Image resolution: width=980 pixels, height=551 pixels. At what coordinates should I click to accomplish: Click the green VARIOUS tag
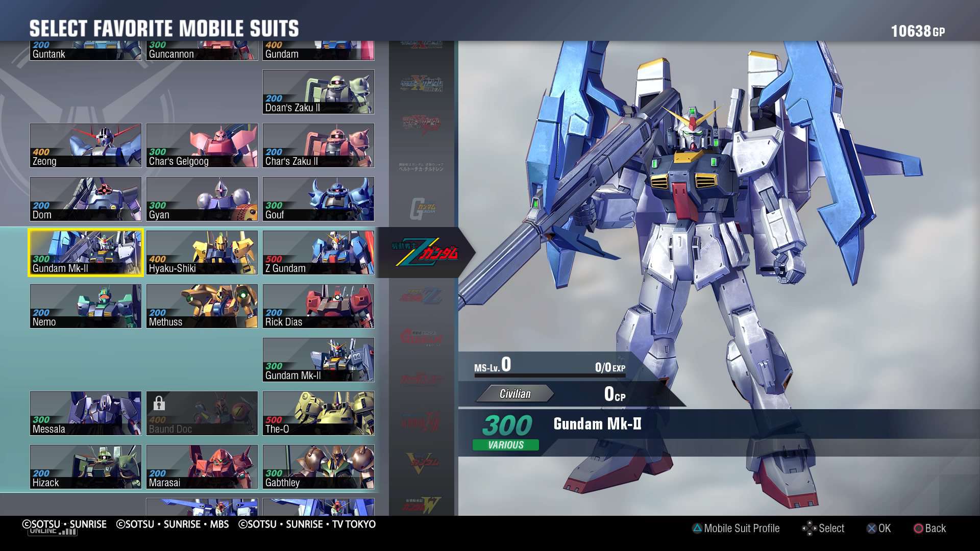[505, 445]
